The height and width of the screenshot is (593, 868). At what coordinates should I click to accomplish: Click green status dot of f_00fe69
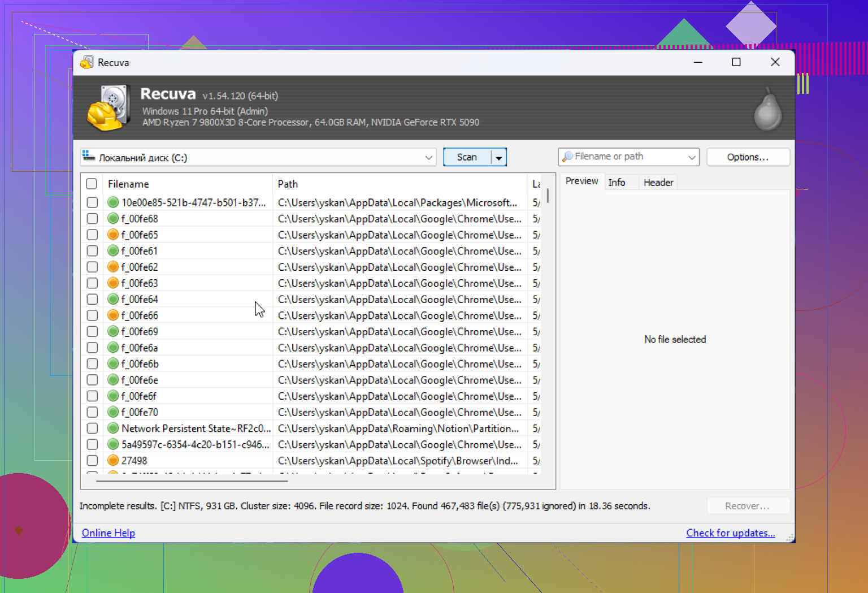tap(113, 331)
